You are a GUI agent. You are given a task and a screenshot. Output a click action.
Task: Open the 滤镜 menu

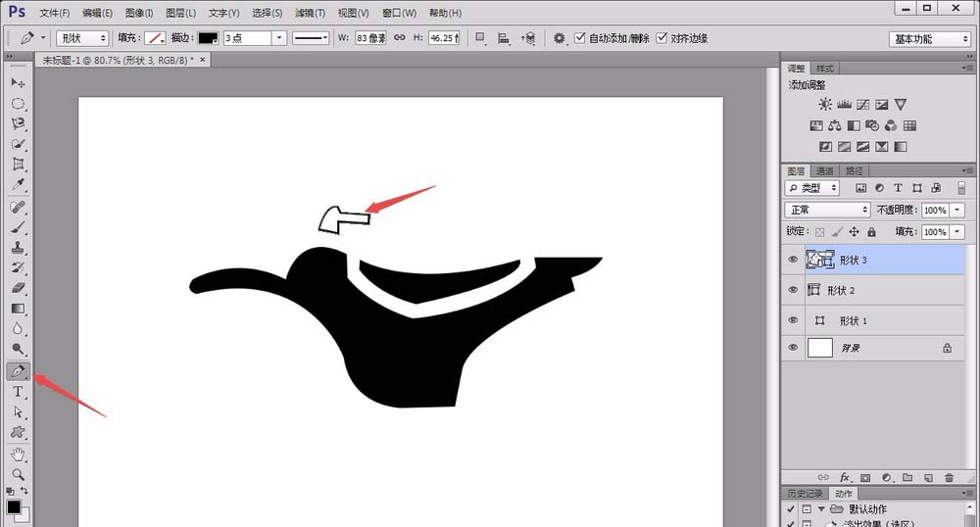[310, 13]
